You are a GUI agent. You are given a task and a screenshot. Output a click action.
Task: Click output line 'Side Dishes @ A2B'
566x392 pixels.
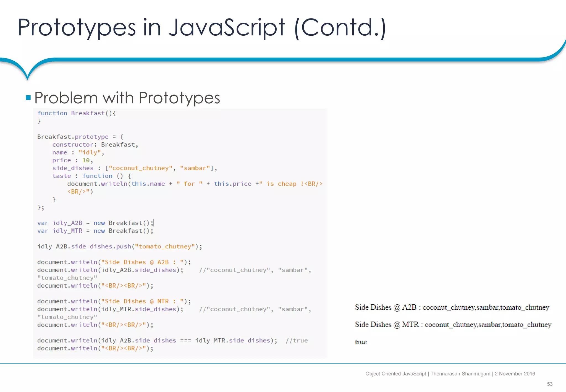pos(452,307)
